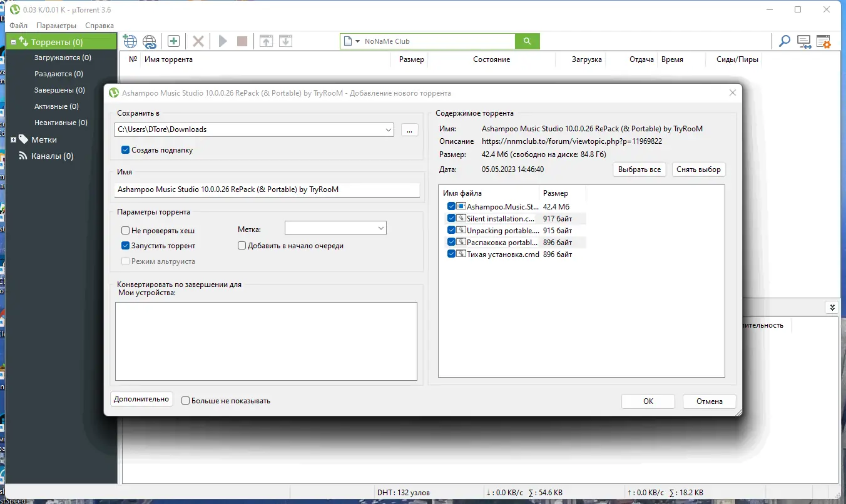This screenshot has width=846, height=504.
Task: Click the Отмена button
Action: point(710,401)
